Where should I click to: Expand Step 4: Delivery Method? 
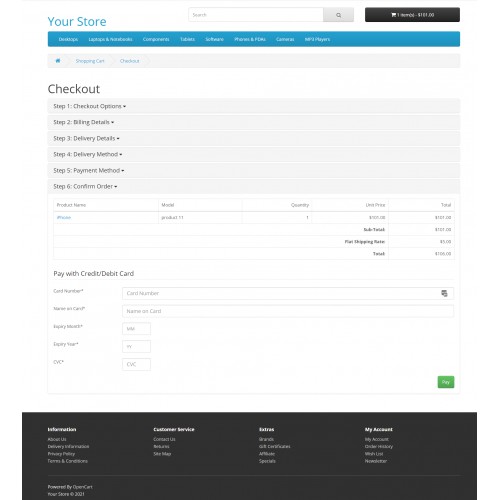click(x=88, y=154)
